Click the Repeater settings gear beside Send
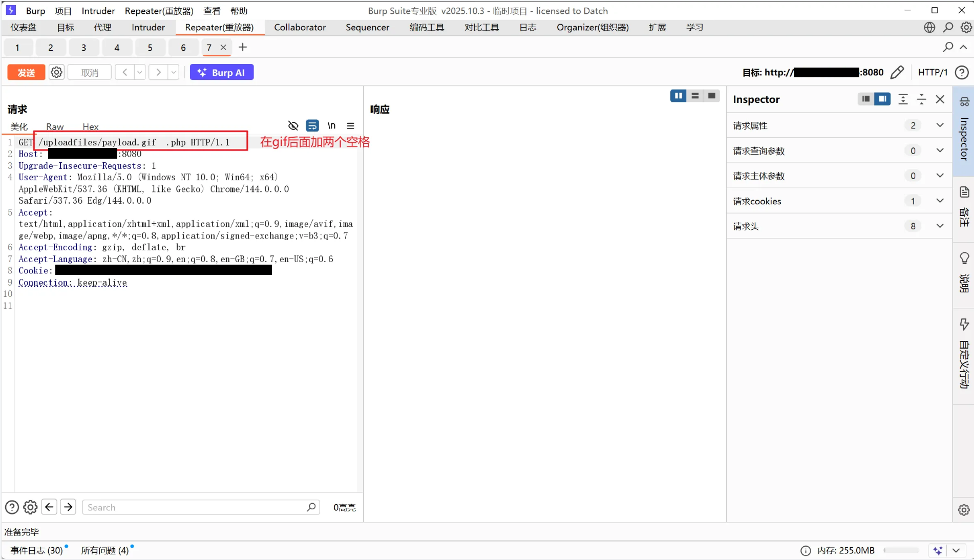This screenshot has height=560, width=974. [56, 72]
